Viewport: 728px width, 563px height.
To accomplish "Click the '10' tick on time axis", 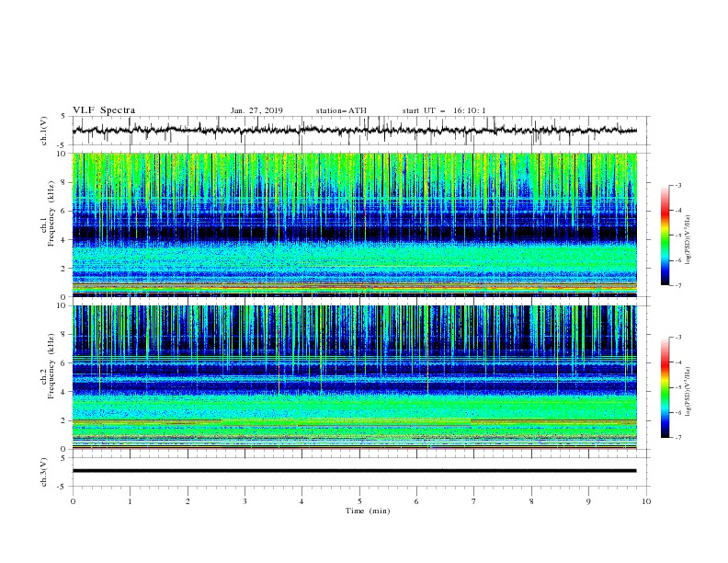I will click(x=646, y=501).
